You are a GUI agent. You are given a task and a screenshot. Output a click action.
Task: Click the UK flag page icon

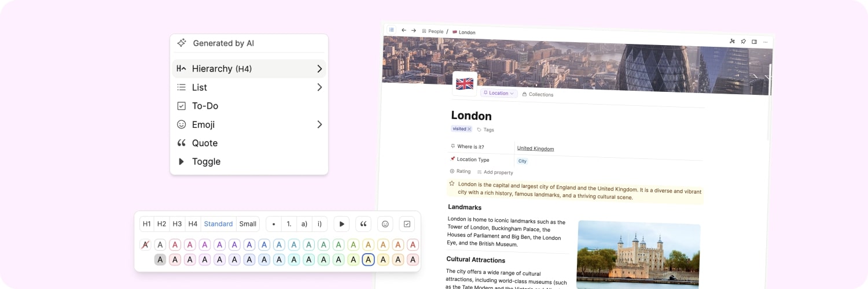click(x=465, y=84)
